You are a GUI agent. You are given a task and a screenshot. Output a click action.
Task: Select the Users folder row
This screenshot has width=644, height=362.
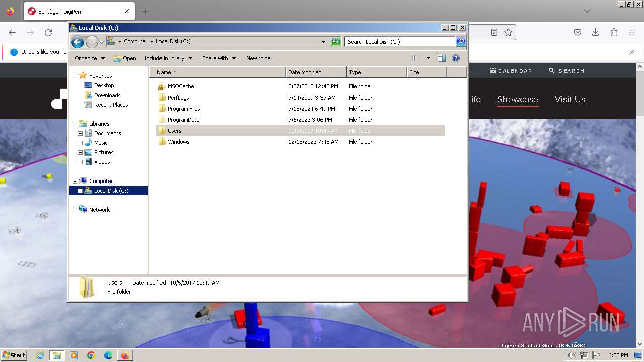[x=301, y=131]
